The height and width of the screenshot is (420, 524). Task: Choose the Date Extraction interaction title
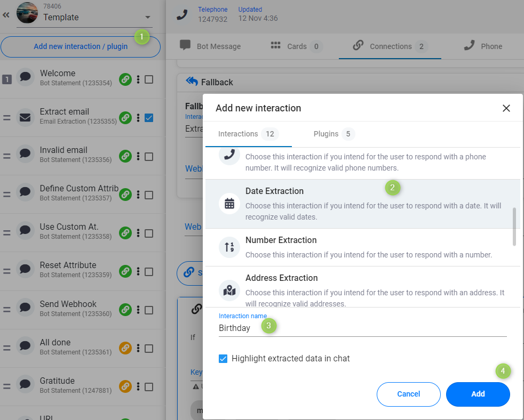274,191
